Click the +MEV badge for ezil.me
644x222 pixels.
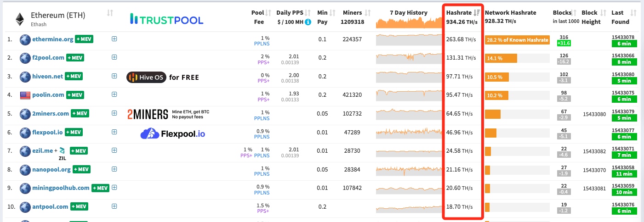tap(79, 151)
